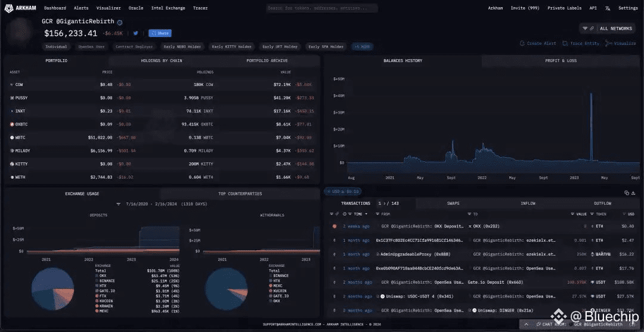
Task: Click the Visualize graph icon
Action: [609, 43]
